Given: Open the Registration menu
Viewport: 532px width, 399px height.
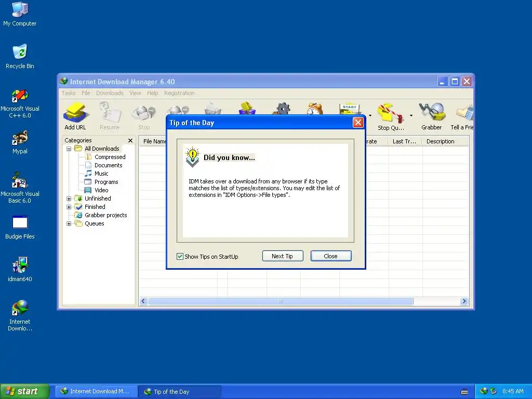Looking at the screenshot, I should pos(179,93).
